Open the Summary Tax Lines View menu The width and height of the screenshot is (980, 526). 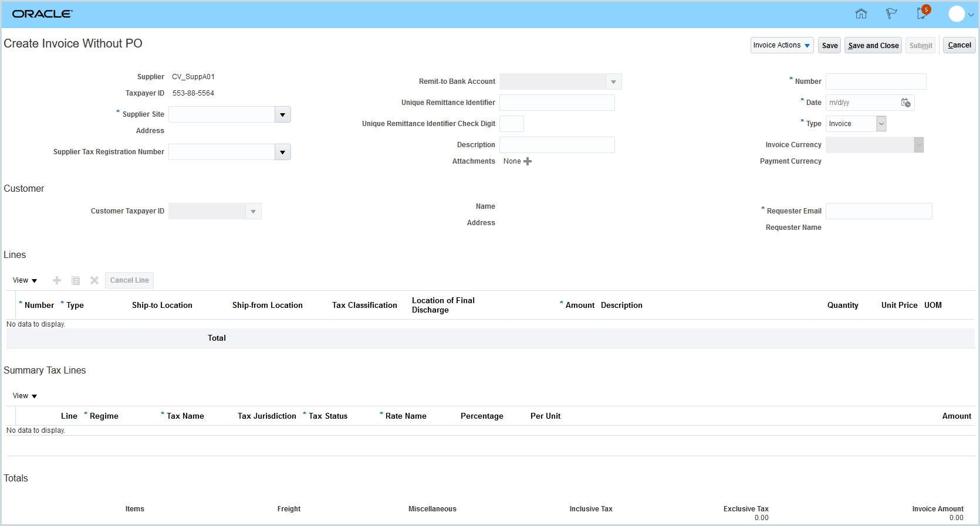[x=25, y=396]
